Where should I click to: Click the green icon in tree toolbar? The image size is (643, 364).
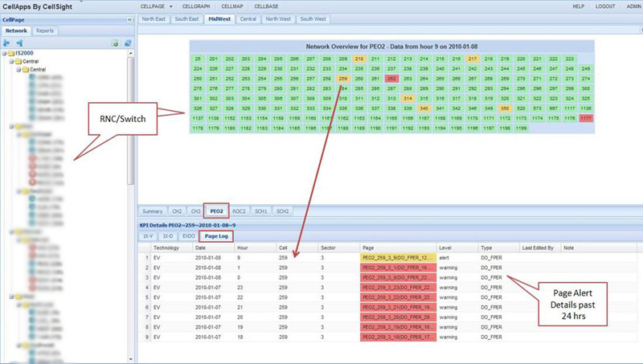[x=115, y=42]
